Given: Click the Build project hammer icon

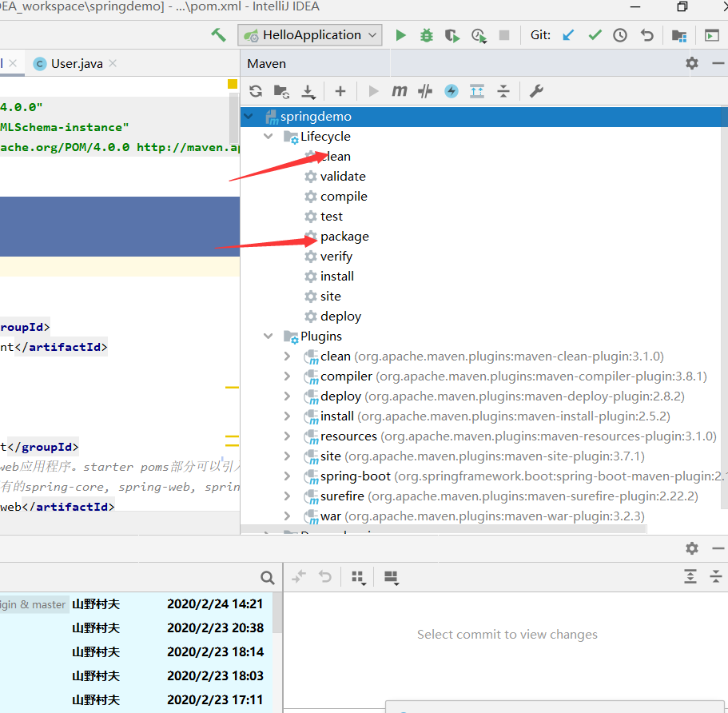Looking at the screenshot, I should coord(218,35).
